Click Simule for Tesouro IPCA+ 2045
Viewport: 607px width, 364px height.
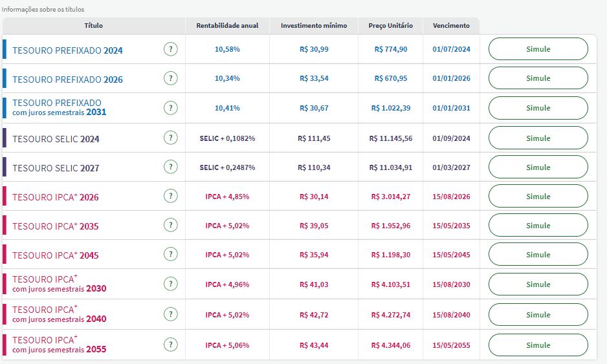538,255
